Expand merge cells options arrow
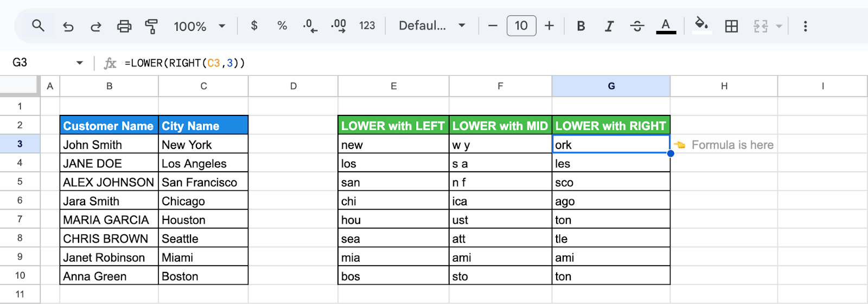Screen dimensions: 868x304 click(779, 26)
